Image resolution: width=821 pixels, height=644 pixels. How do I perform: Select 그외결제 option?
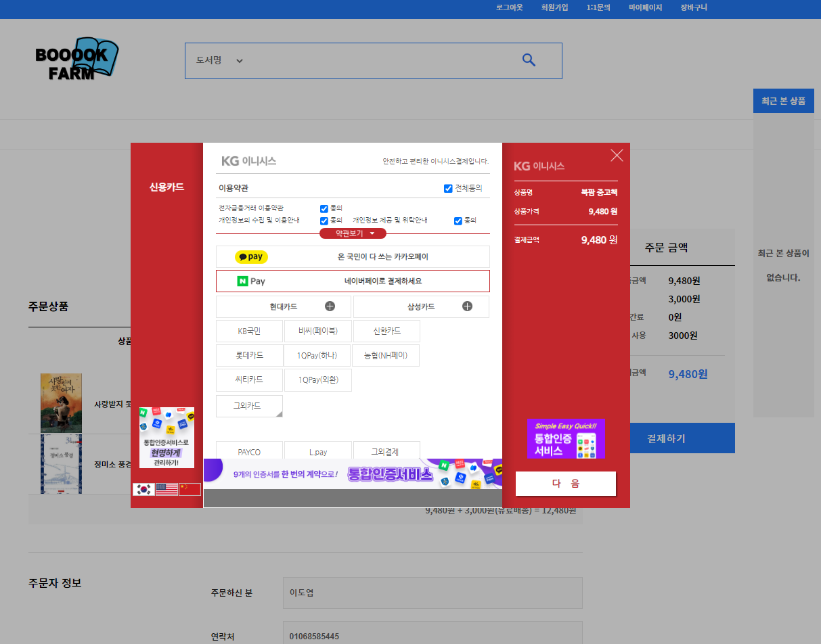(386, 452)
